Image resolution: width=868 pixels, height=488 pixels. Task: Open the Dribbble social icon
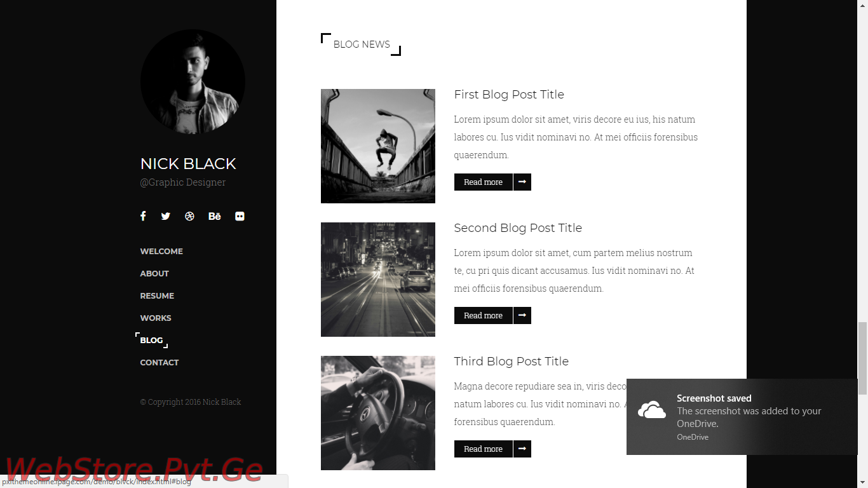(x=189, y=216)
